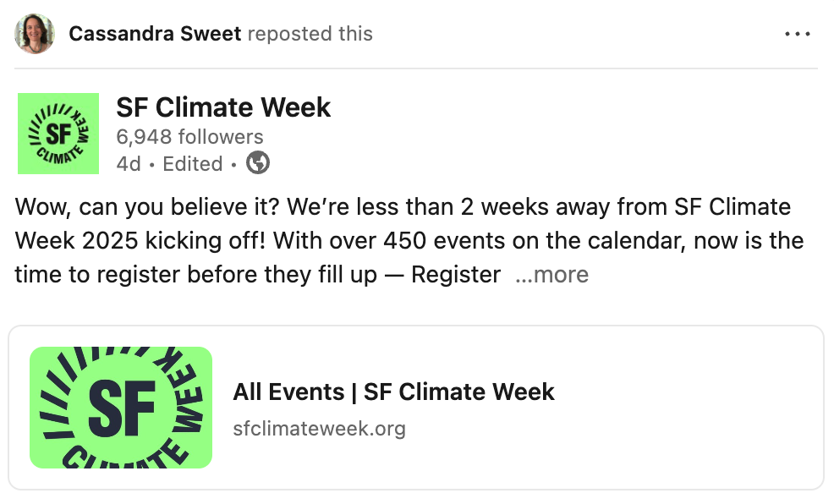
Task: Click the post body text paragraph
Action: [x=409, y=241]
